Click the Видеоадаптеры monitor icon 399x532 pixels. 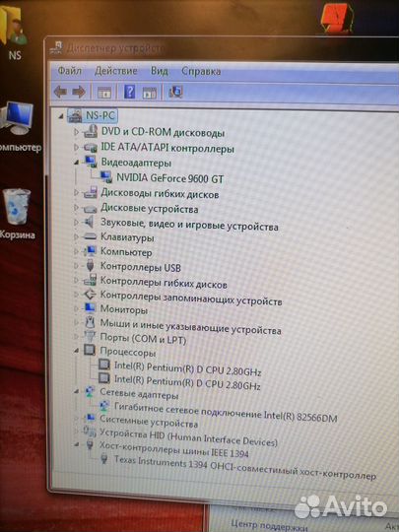click(91, 162)
